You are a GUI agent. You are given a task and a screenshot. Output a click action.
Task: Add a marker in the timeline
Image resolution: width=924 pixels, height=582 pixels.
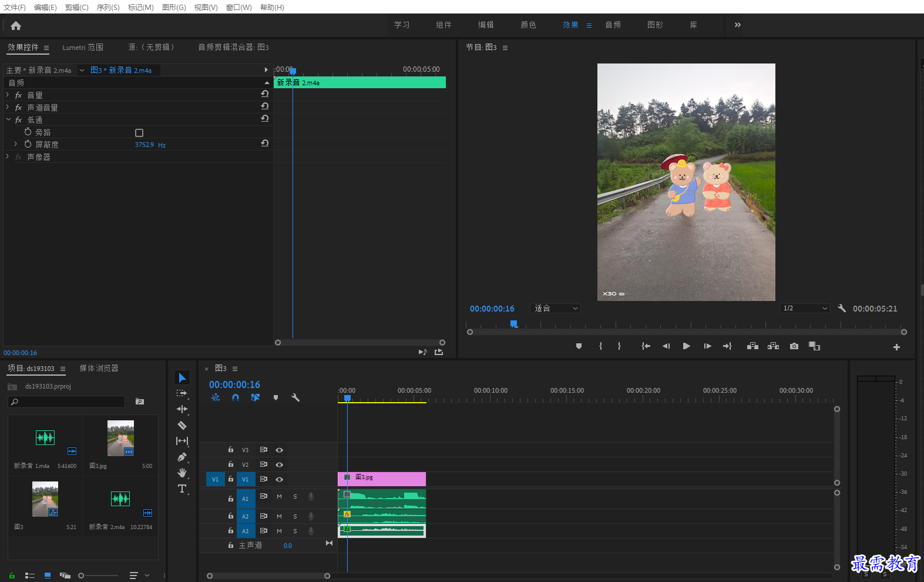pyautogui.click(x=275, y=397)
